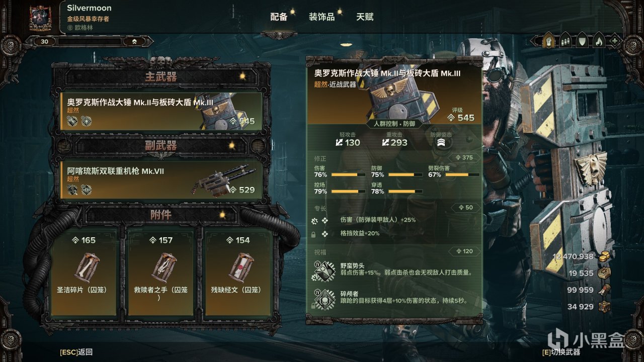The image size is (644, 362).
Task: Click the 伤害 76% modifier bar
Action: click(x=337, y=175)
